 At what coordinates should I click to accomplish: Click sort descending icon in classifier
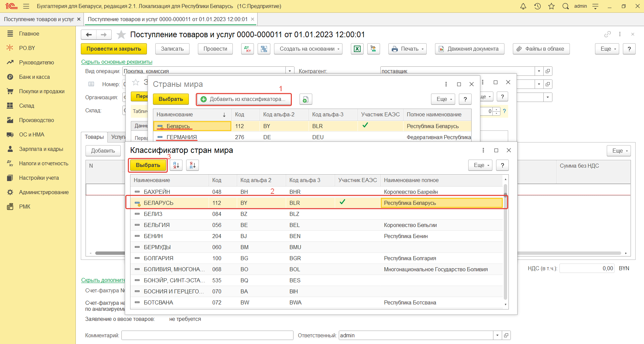click(x=193, y=165)
